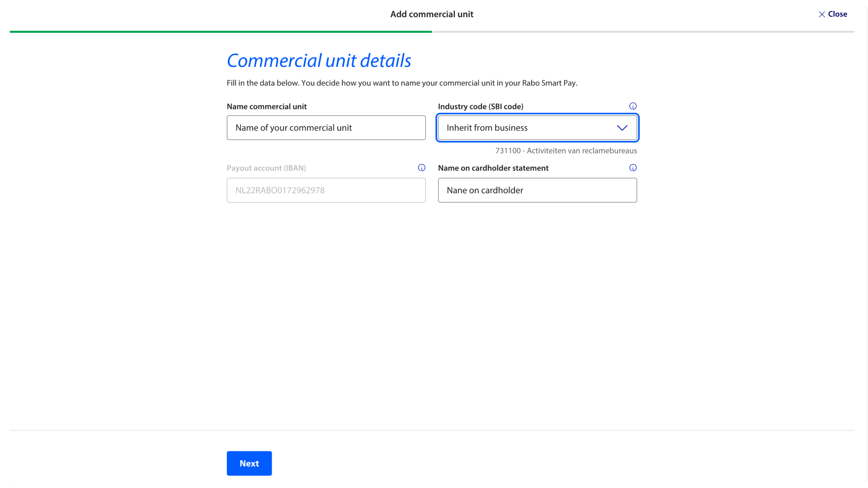Image resolution: width=868 pixels, height=488 pixels.
Task: Click the chevron arrow in SBI dropdown
Action: tap(622, 128)
